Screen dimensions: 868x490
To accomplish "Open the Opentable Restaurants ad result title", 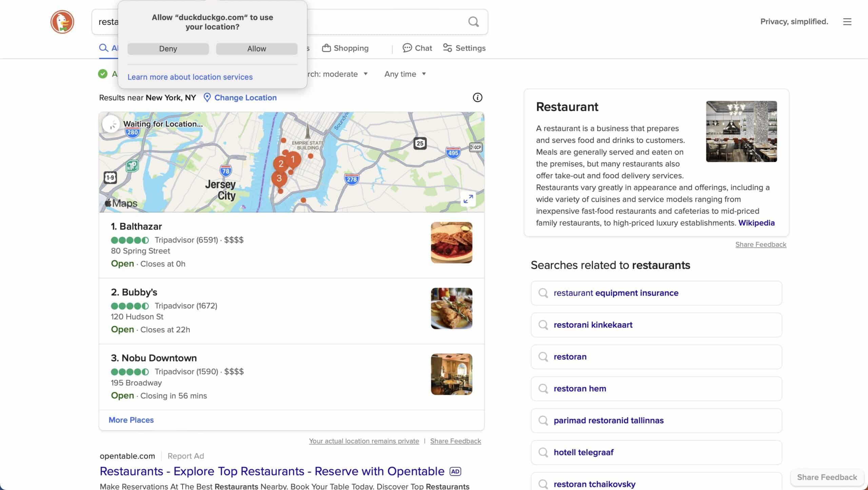I will click(x=272, y=471).
